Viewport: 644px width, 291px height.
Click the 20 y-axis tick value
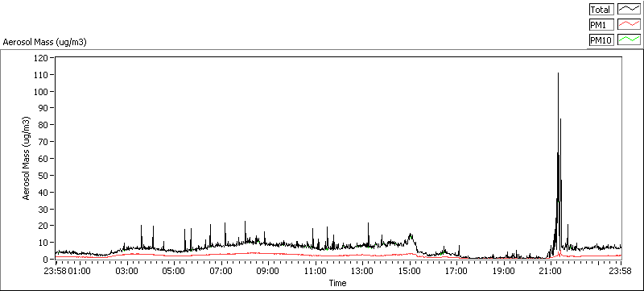point(44,226)
